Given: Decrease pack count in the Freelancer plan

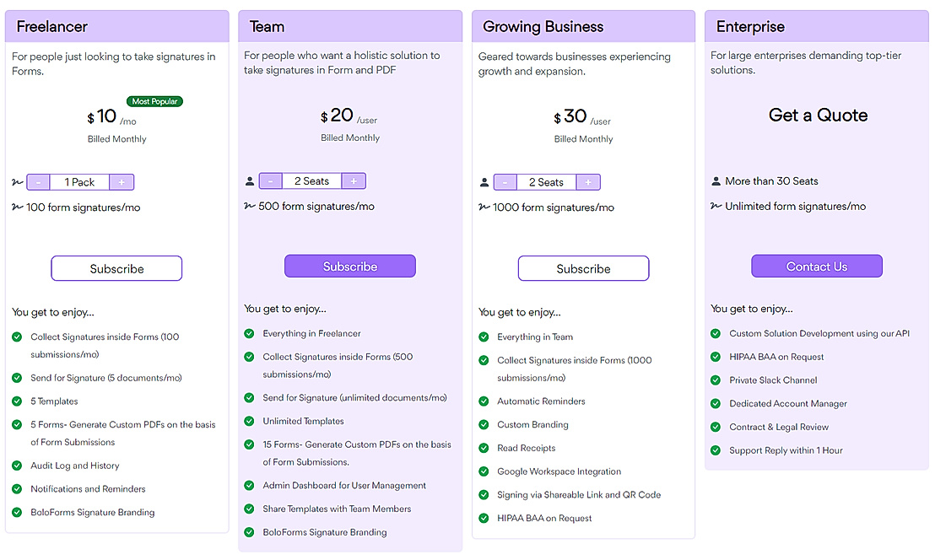Looking at the screenshot, I should [x=37, y=181].
